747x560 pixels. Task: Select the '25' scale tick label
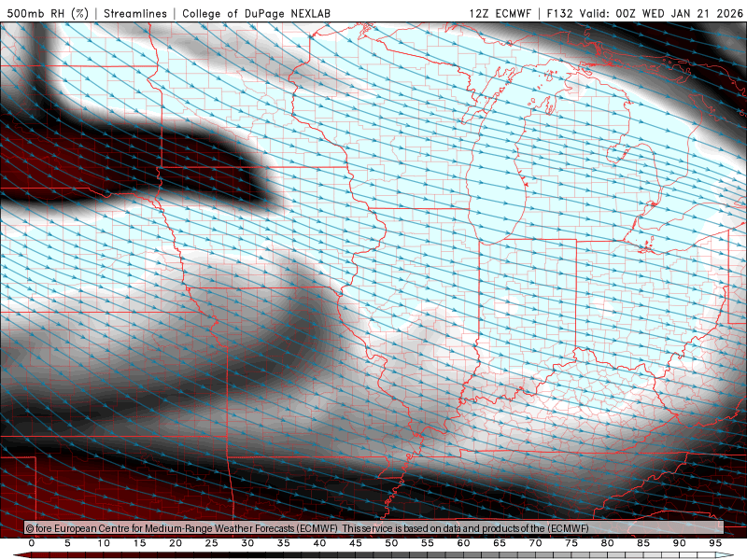coord(212,543)
